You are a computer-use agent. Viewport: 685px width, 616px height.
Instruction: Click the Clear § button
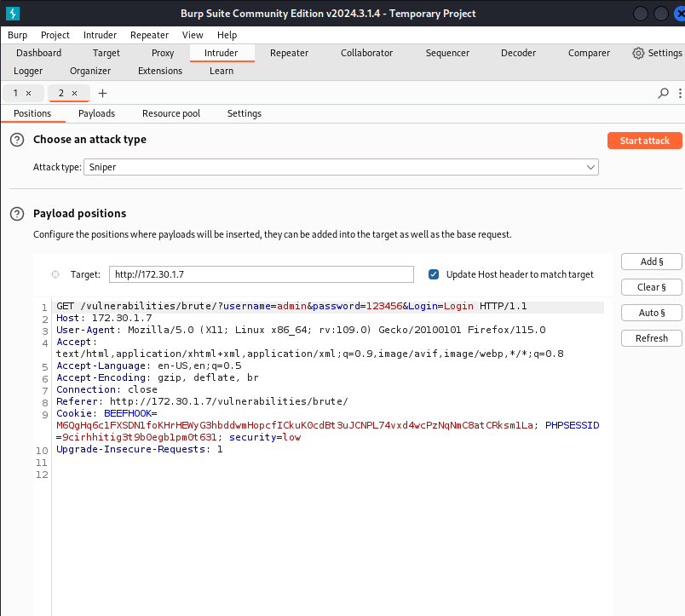click(x=652, y=287)
